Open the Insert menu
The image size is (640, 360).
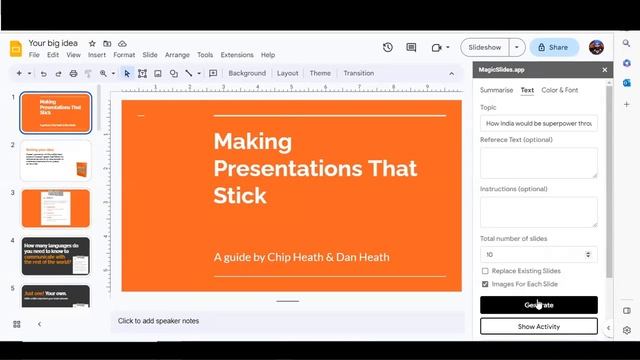pos(97,55)
